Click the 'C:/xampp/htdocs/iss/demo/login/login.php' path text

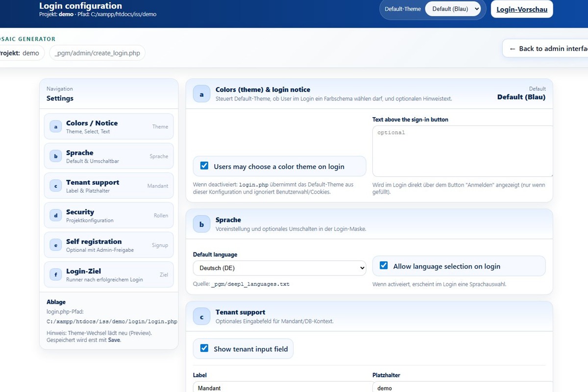[x=112, y=321]
